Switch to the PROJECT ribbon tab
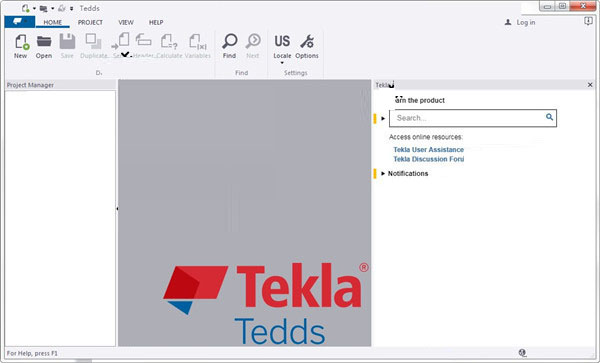600x363 pixels. click(90, 22)
